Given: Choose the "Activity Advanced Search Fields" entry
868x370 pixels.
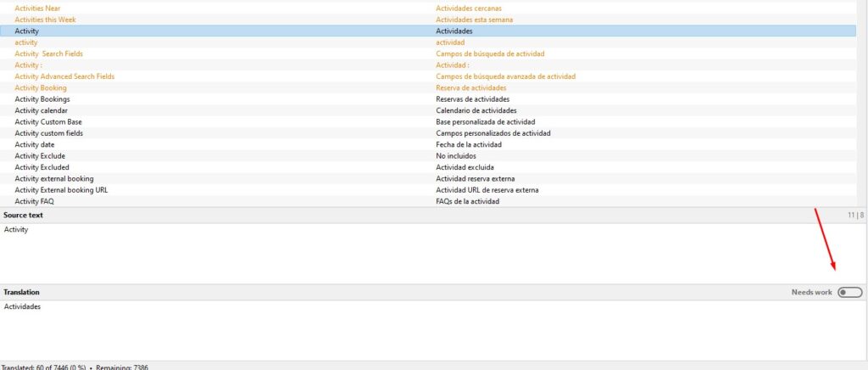Looking at the screenshot, I should click(x=64, y=76).
